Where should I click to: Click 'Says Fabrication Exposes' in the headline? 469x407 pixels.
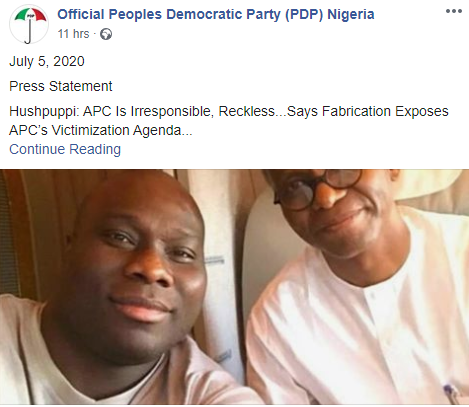coord(368,111)
